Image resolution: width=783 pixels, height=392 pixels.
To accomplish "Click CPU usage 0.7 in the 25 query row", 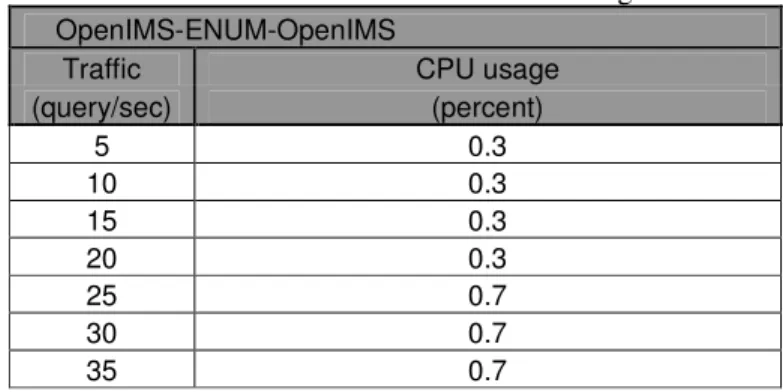I will [487, 295].
